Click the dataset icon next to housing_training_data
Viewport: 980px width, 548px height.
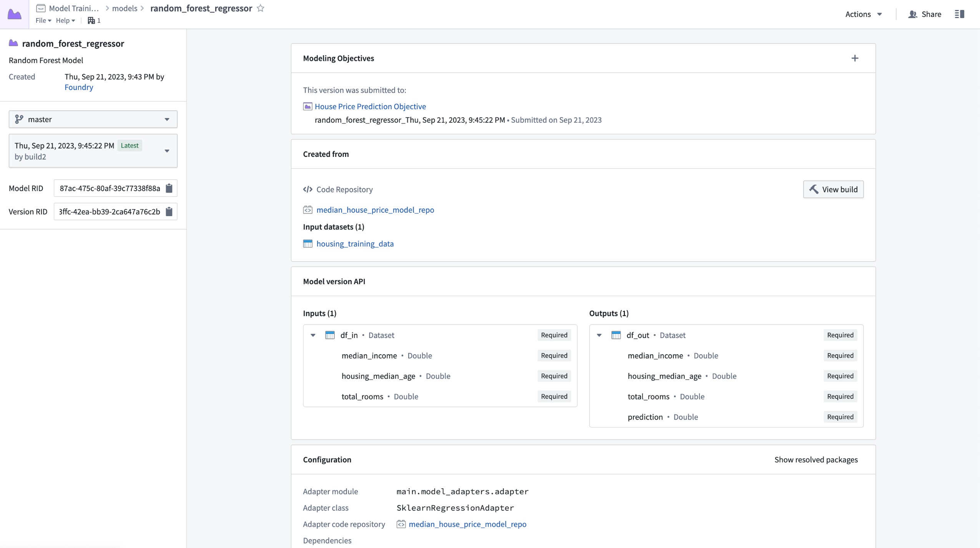coord(307,243)
